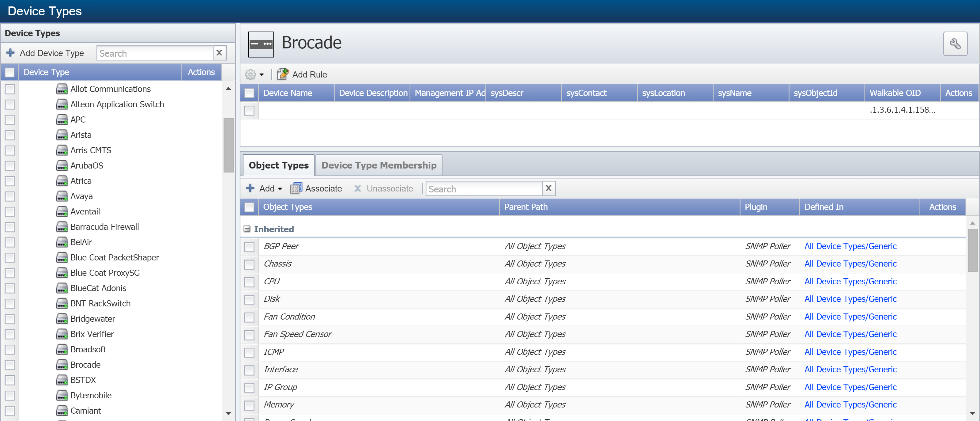Click the plus icon for Add Device Type
Screen dimensions: 980x421
coord(10,52)
